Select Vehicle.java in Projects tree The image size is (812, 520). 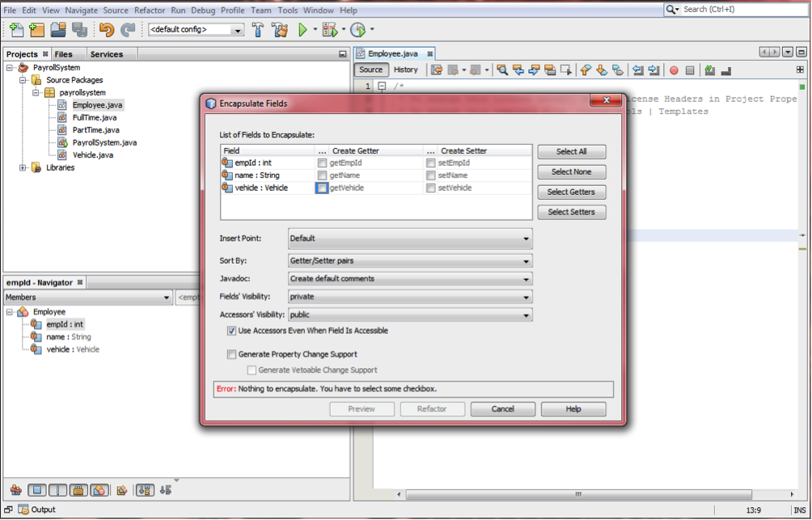coord(93,154)
